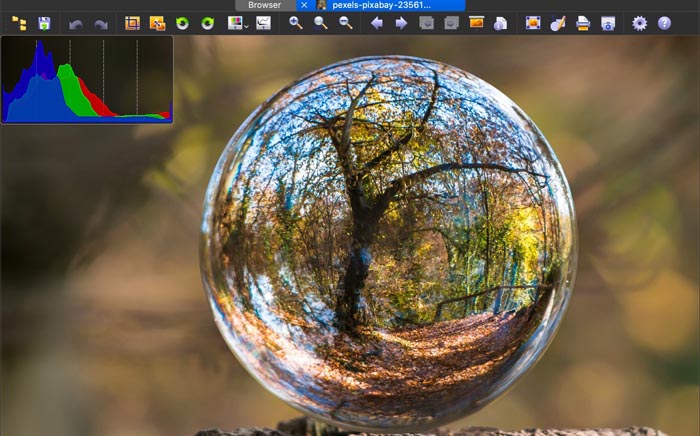Show image file information
The width and height of the screenshot is (700, 436).
pos(501,23)
